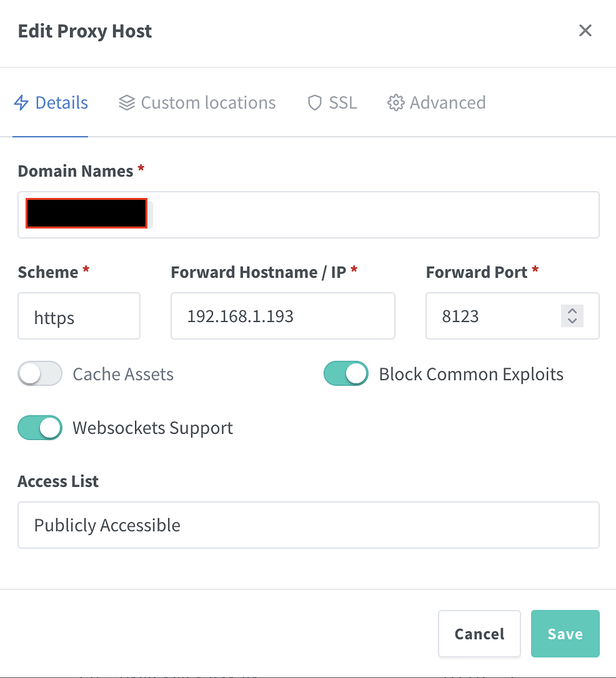
Task: Close the Edit Proxy Host dialog with the X
Action: (x=585, y=31)
